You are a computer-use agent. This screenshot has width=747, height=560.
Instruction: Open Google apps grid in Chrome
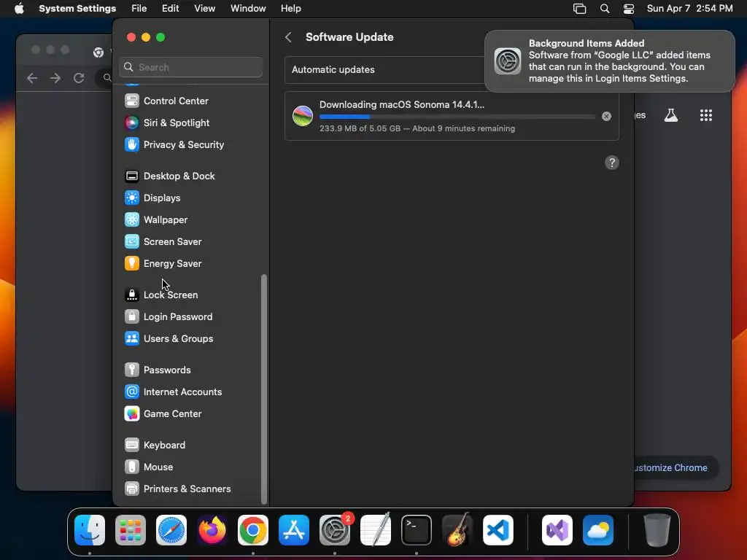click(706, 115)
